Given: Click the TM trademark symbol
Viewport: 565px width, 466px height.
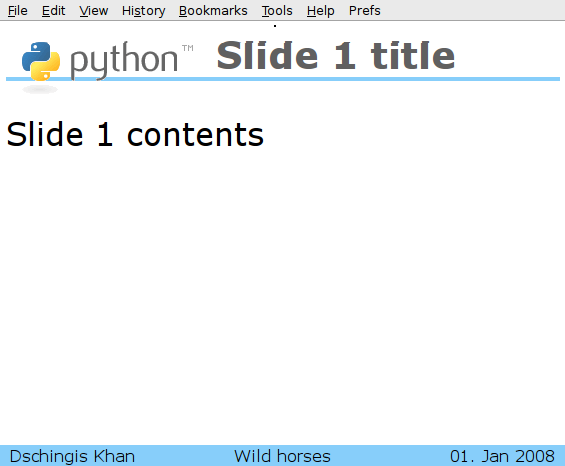Looking at the screenshot, I should 187,48.
